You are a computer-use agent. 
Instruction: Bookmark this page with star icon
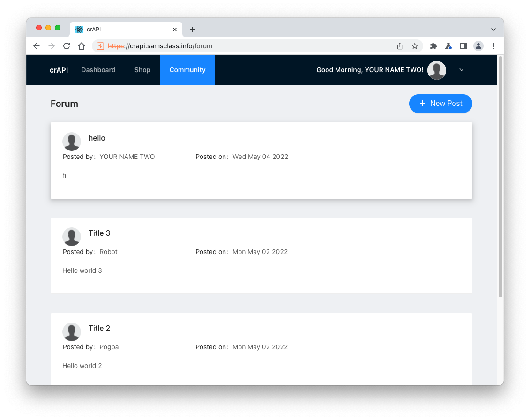[x=415, y=46]
